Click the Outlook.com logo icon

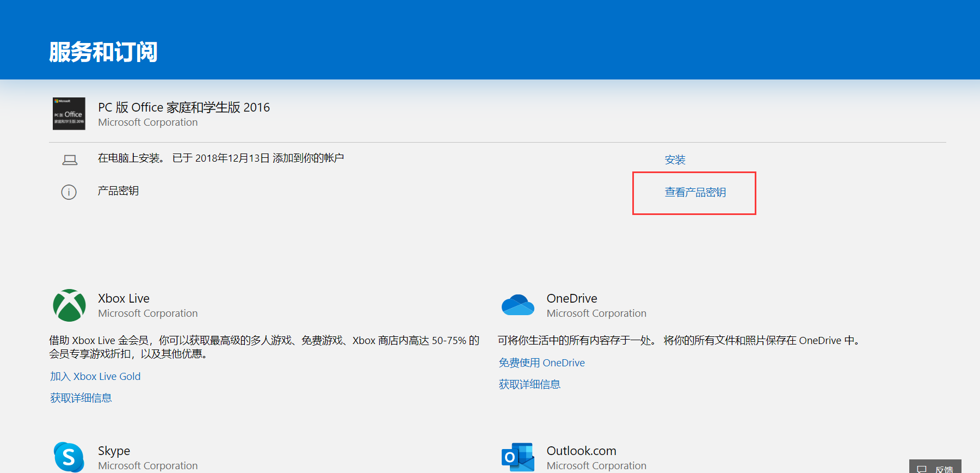pos(518,457)
